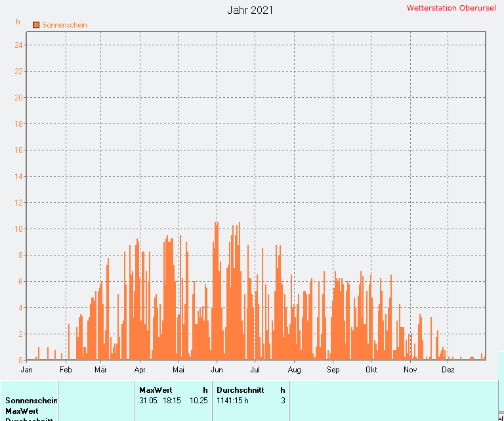
Task: Click the '1141:15 h' total value
Action: [x=232, y=401]
